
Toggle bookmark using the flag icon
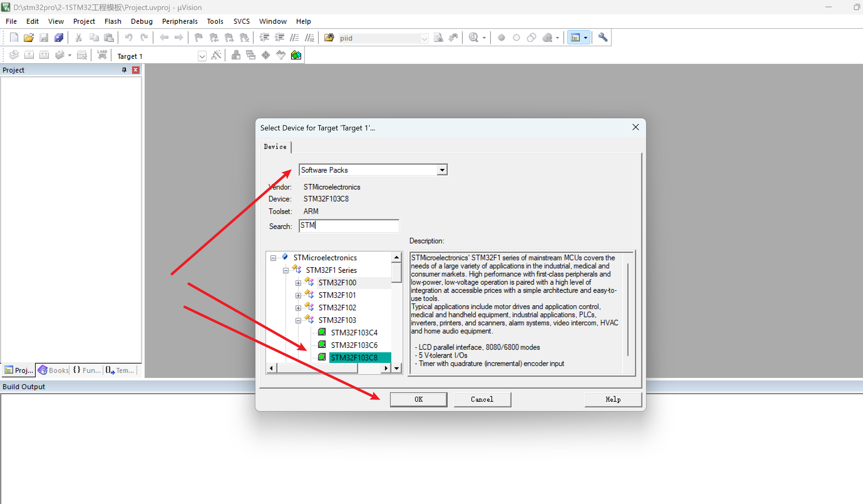pyautogui.click(x=199, y=38)
